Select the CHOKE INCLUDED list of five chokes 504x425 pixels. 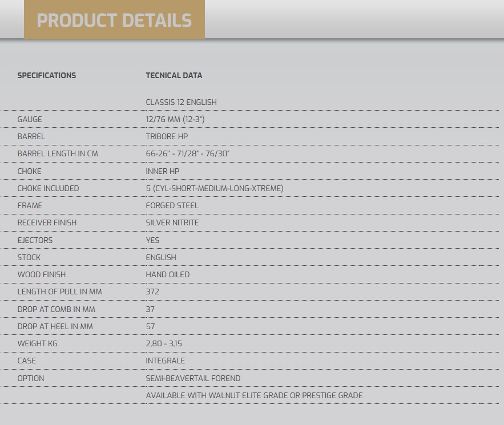tap(215, 188)
